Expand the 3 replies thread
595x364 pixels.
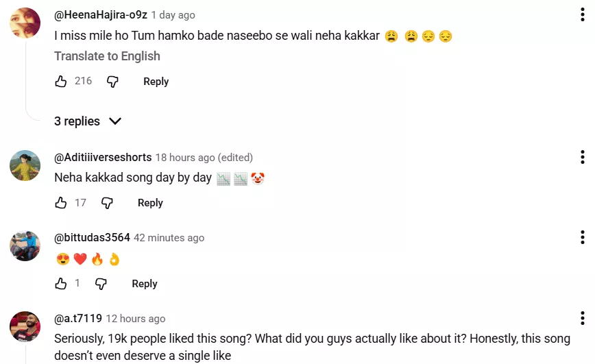coord(88,121)
